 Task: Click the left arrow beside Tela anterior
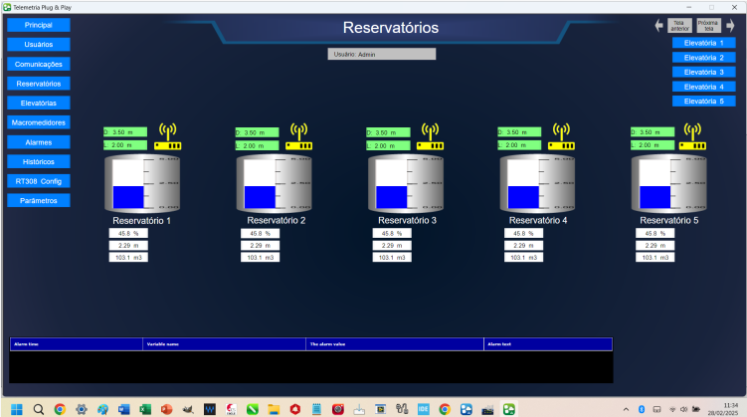(659, 26)
